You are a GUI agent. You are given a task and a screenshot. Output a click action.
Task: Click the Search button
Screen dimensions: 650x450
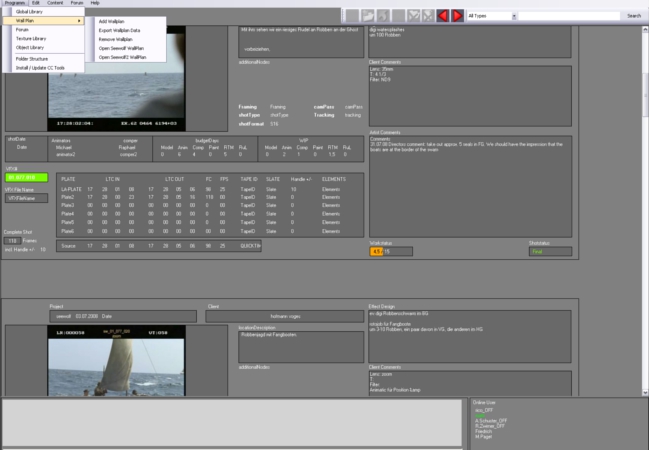point(634,16)
